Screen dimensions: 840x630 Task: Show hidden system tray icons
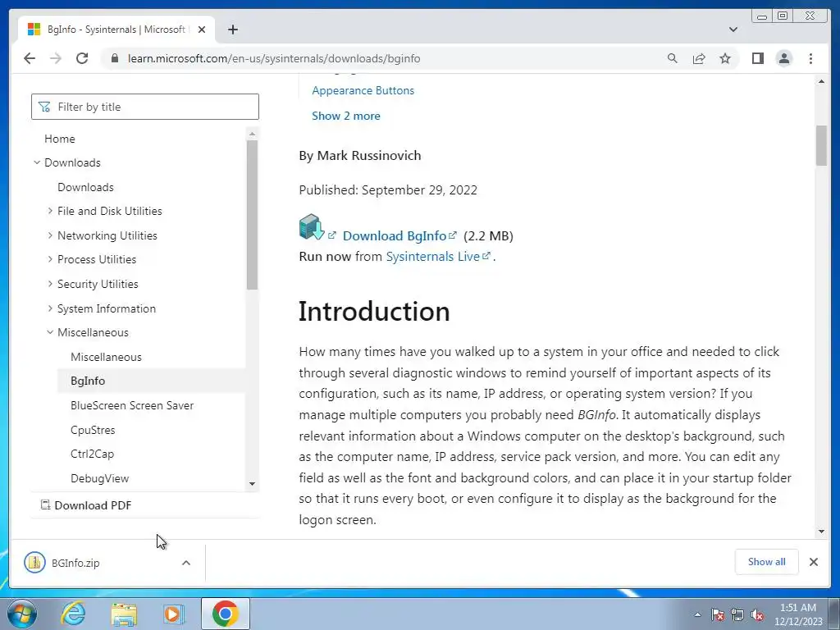click(x=697, y=614)
